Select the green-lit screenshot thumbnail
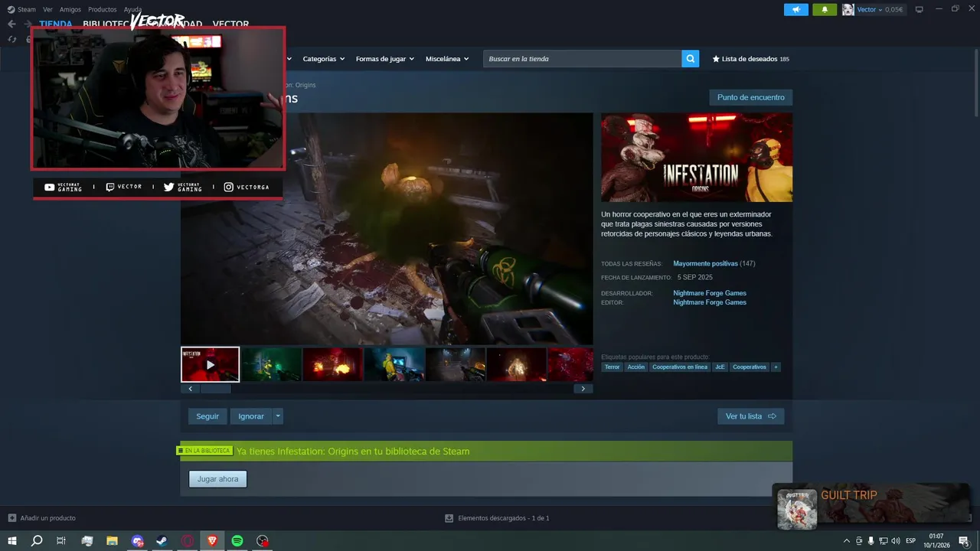This screenshot has width=980, height=551. 272,364
